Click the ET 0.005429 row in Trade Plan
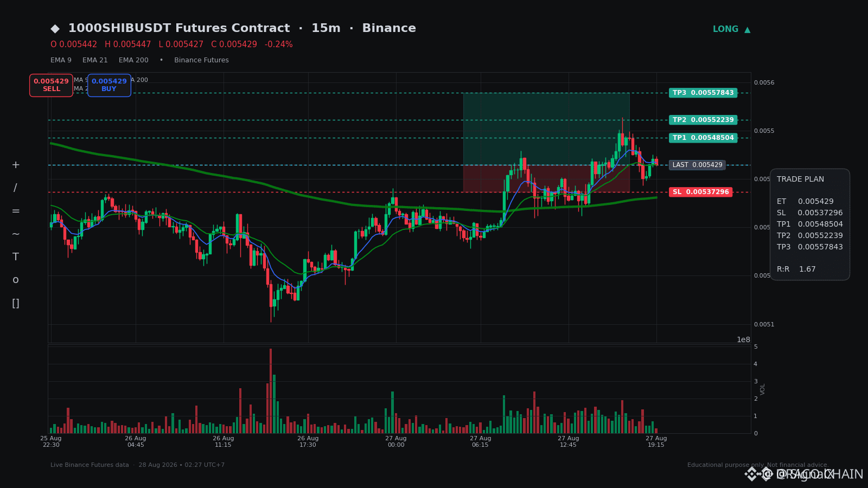The width and height of the screenshot is (868, 488). [805, 201]
